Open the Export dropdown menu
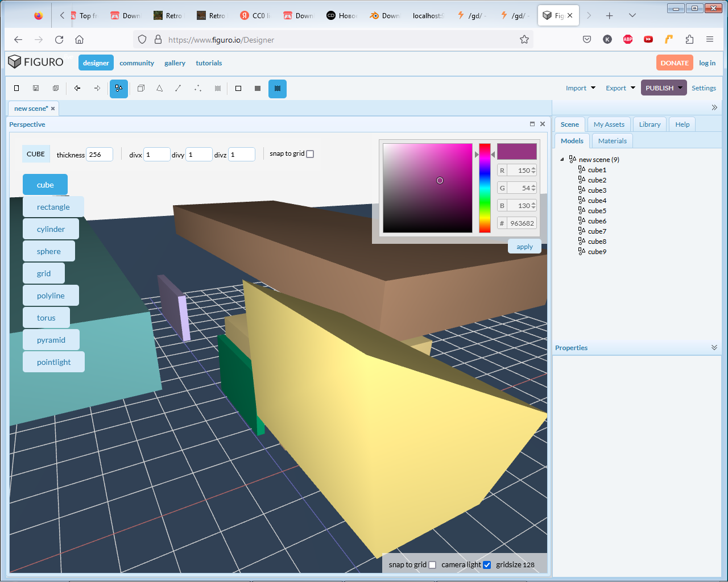The width and height of the screenshot is (728, 582). pos(620,88)
